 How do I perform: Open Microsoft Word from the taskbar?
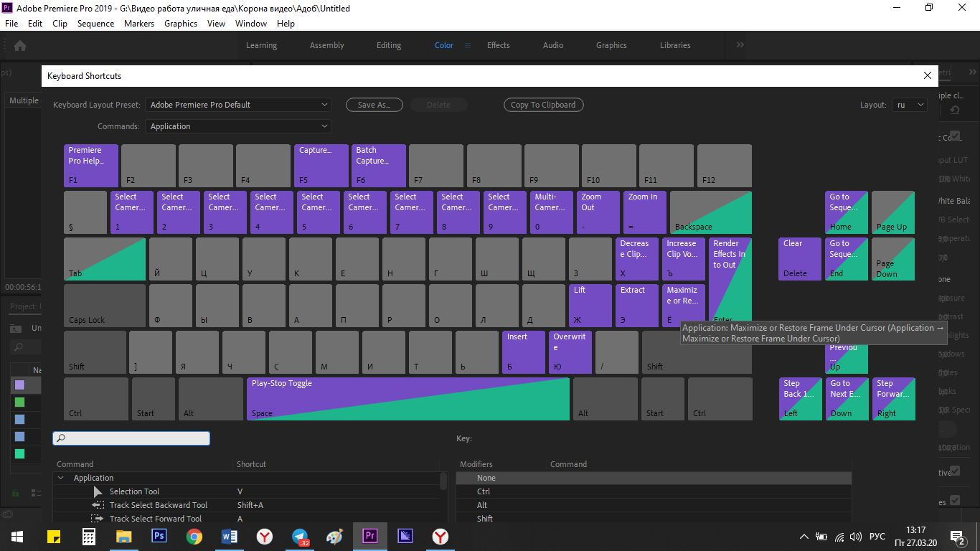click(230, 536)
